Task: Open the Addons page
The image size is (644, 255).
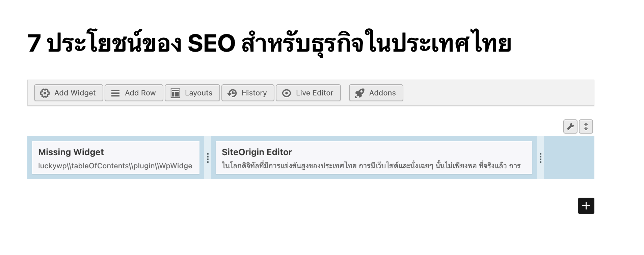Action: (x=376, y=93)
